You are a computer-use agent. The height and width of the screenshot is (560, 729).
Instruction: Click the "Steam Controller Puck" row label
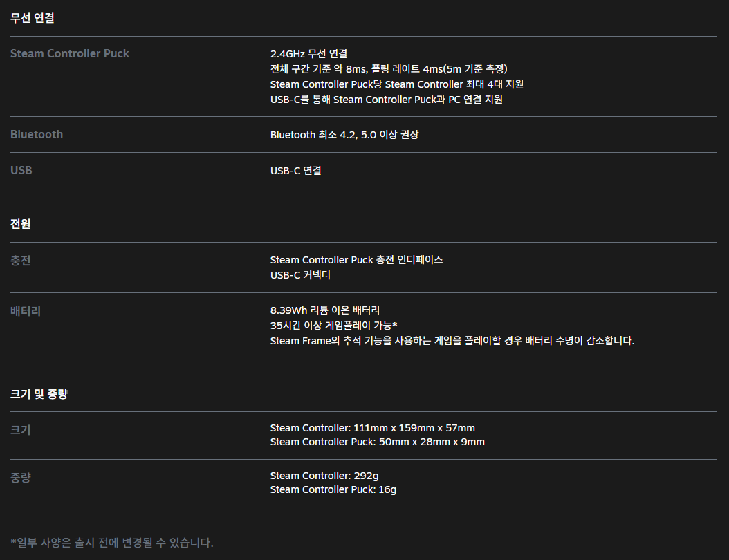click(70, 53)
